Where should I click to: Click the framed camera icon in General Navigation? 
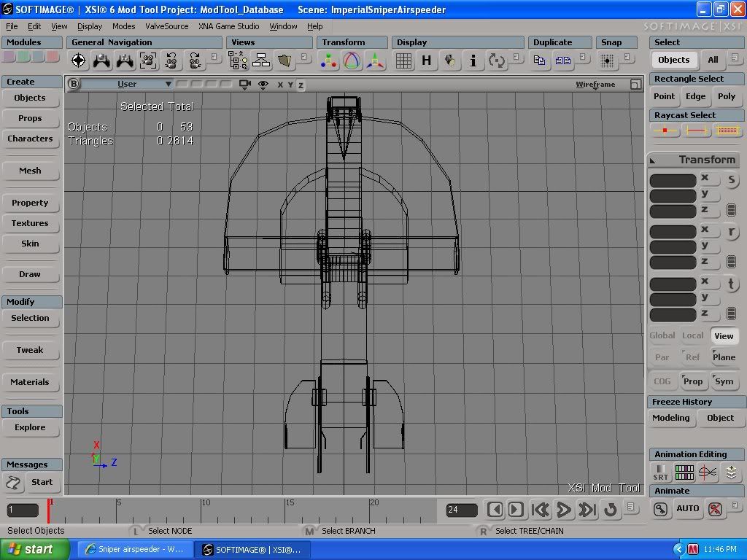148,61
